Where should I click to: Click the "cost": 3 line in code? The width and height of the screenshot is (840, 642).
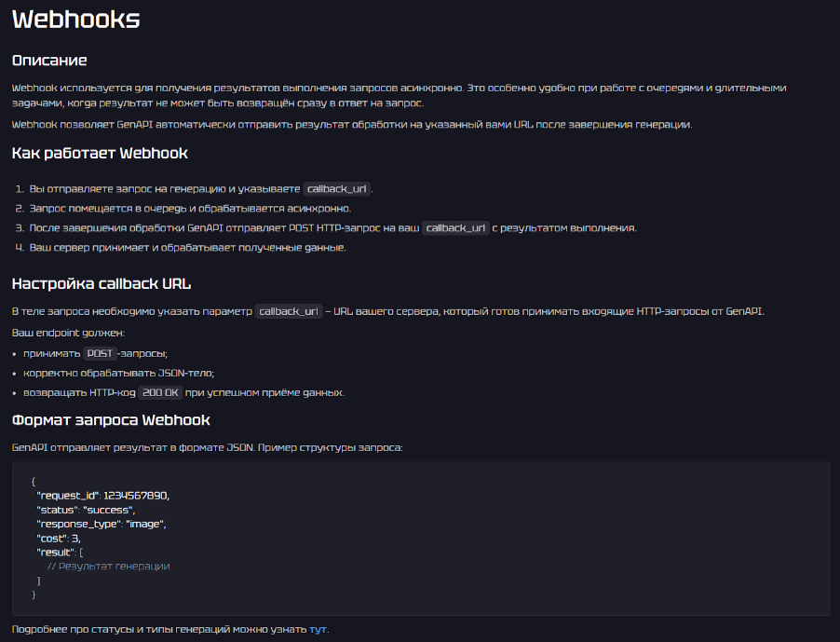[59, 538]
